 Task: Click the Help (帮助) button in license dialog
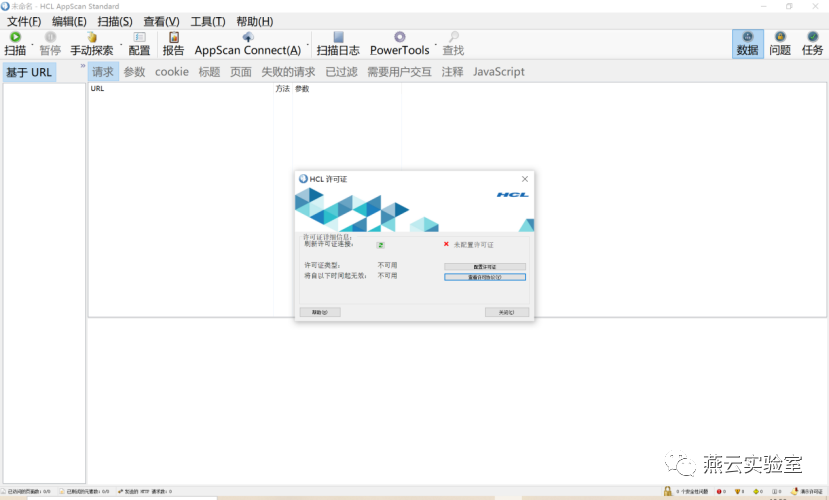point(320,312)
